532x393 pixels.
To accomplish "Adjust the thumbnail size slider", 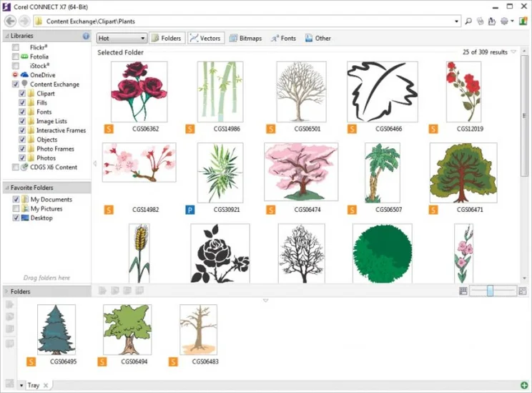I will [x=491, y=291].
